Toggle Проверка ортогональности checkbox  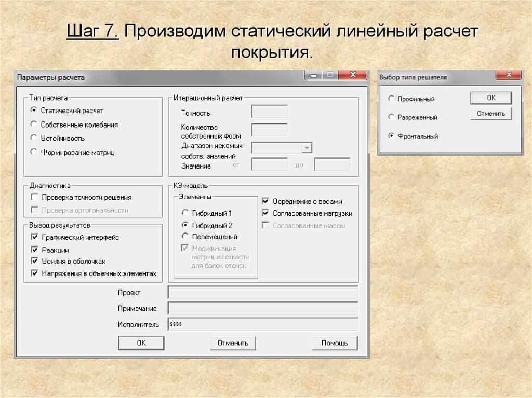[35, 210]
